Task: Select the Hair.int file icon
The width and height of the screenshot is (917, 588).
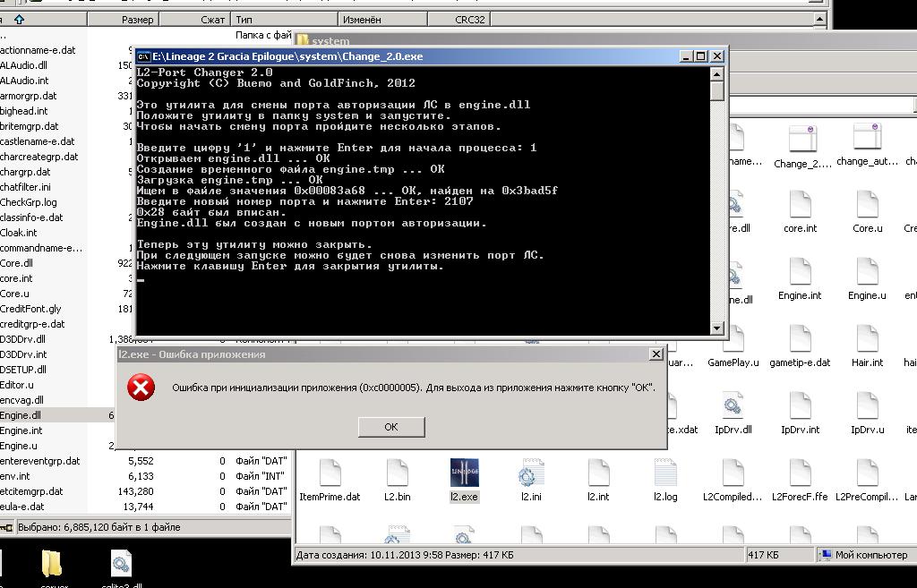Action: [x=867, y=338]
